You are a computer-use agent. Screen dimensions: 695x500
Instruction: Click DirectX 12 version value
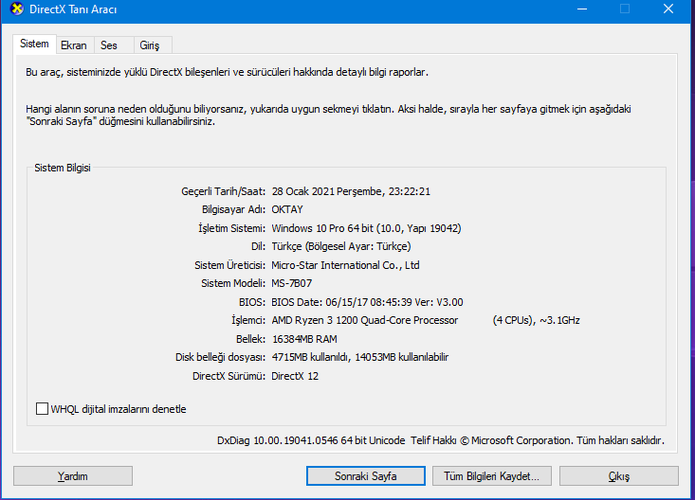[295, 376]
